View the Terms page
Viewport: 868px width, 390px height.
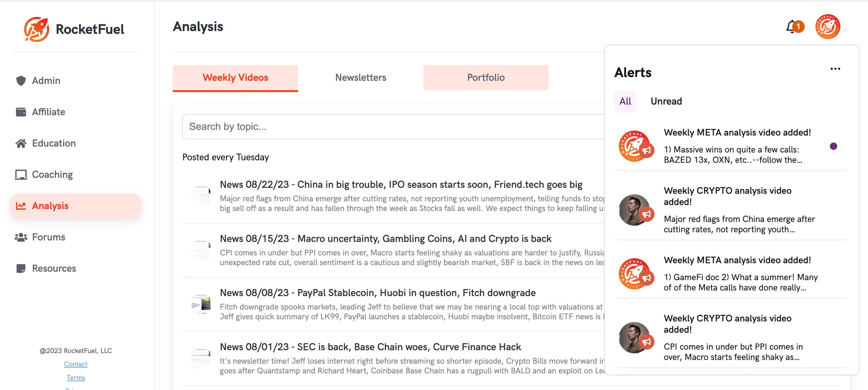pyautogui.click(x=76, y=377)
